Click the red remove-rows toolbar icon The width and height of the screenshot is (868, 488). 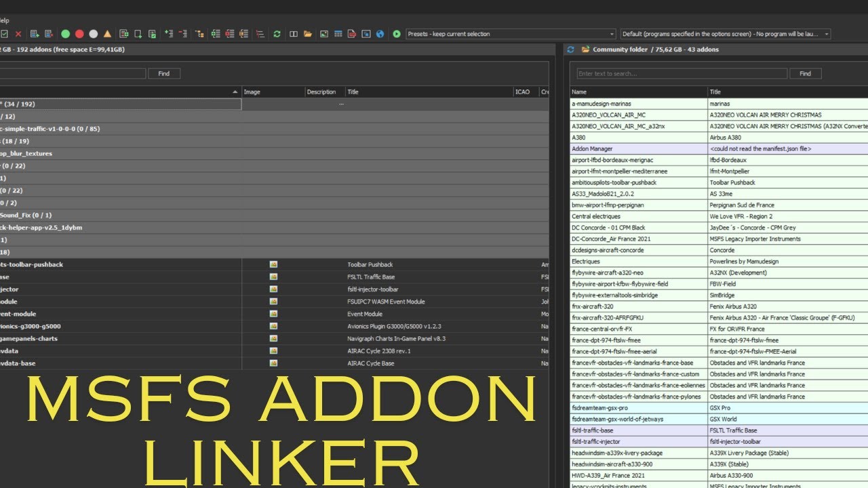[x=183, y=34]
